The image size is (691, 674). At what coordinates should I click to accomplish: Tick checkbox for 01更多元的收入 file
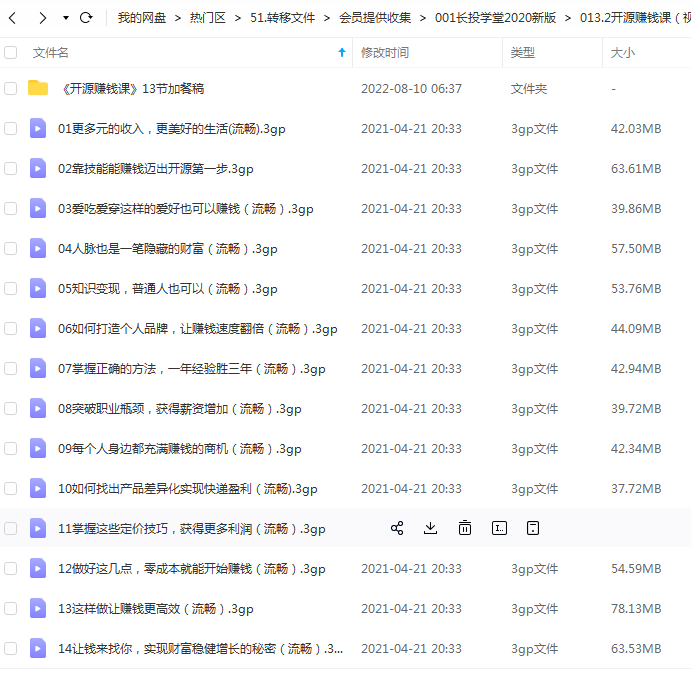click(11, 129)
